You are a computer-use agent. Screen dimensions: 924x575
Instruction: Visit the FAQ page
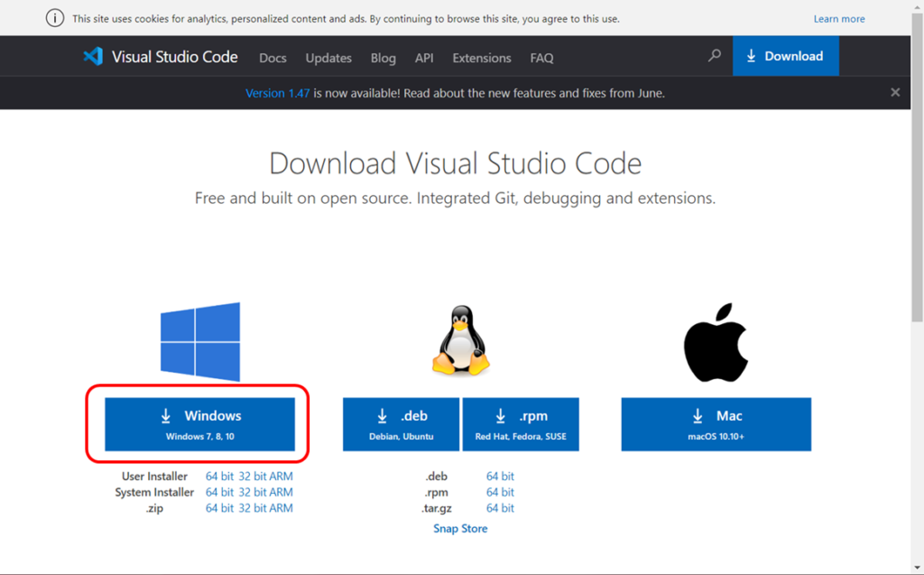(x=541, y=58)
